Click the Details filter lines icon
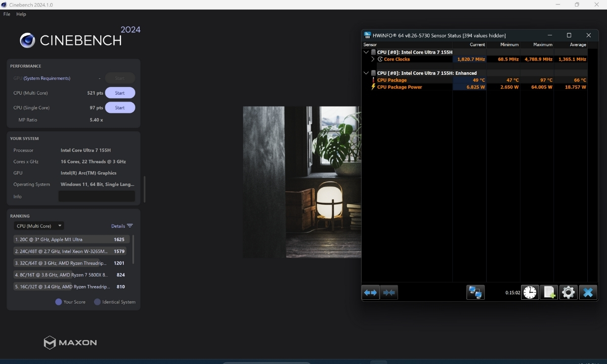 tap(130, 226)
